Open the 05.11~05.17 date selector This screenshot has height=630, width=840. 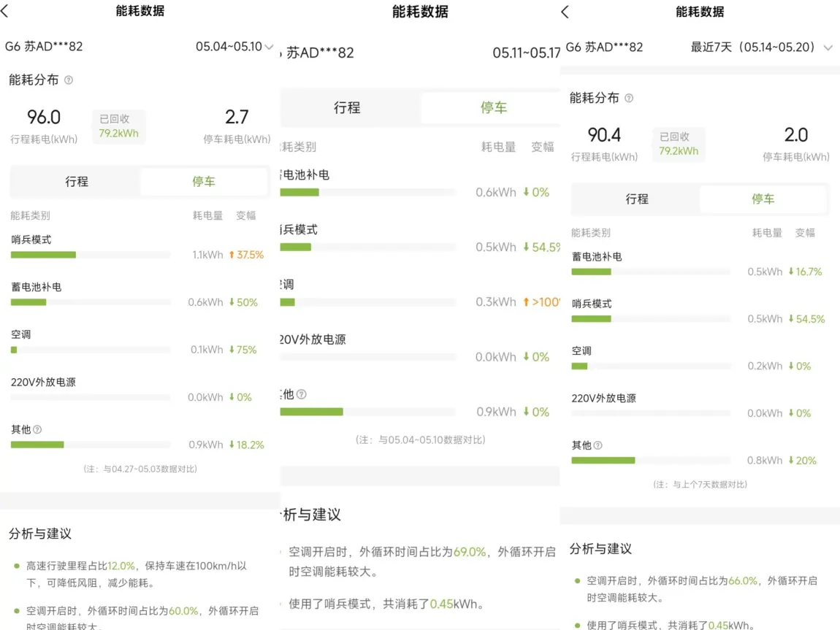point(526,53)
